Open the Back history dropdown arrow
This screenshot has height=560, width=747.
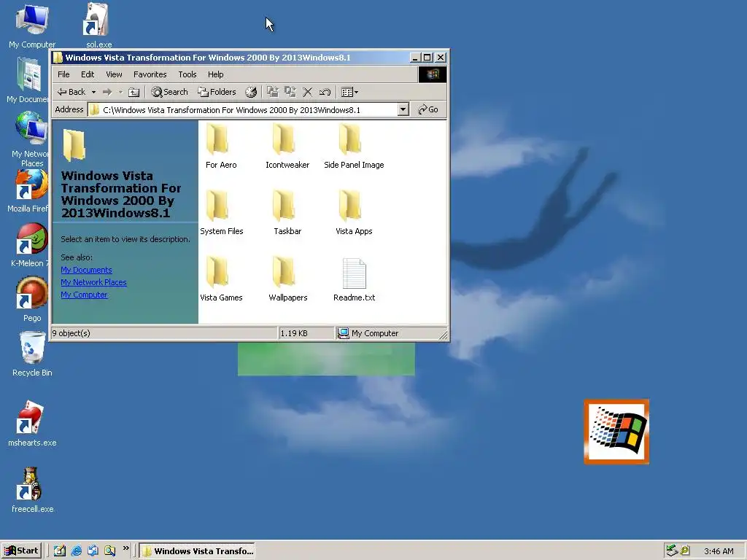(93, 92)
